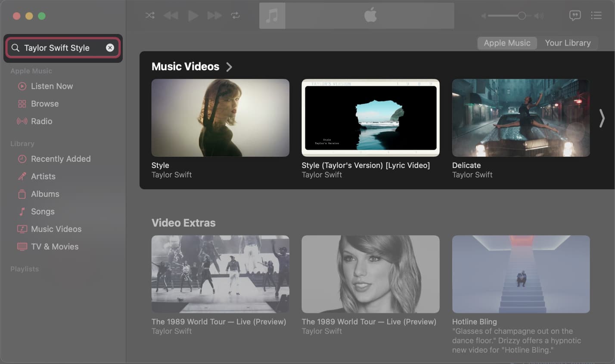The width and height of the screenshot is (615, 364).
Task: Click the search magnifying glass icon
Action: [x=16, y=48]
